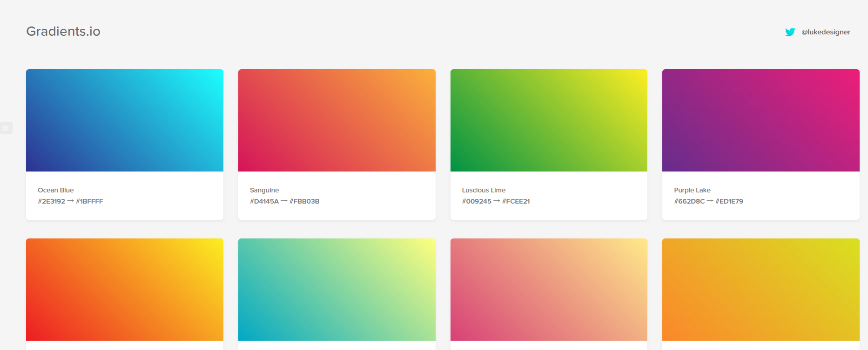Image resolution: width=868 pixels, height=350 pixels.
Task: Click hex code #ED1E79
Action: coord(729,201)
